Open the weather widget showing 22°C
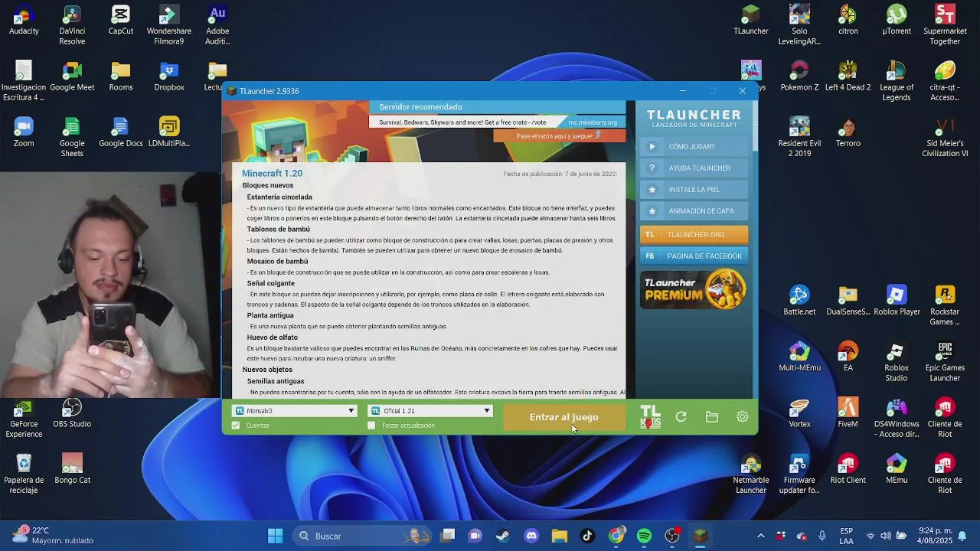The image size is (980, 551). 54,536
